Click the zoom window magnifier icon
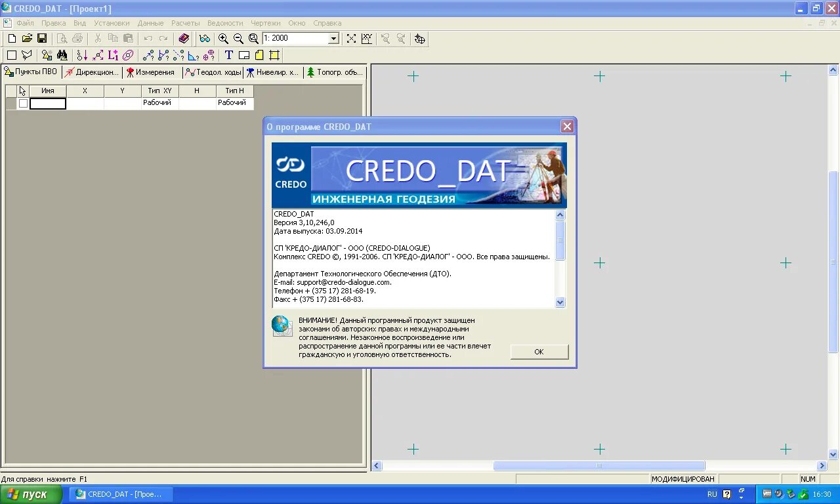 [x=253, y=39]
